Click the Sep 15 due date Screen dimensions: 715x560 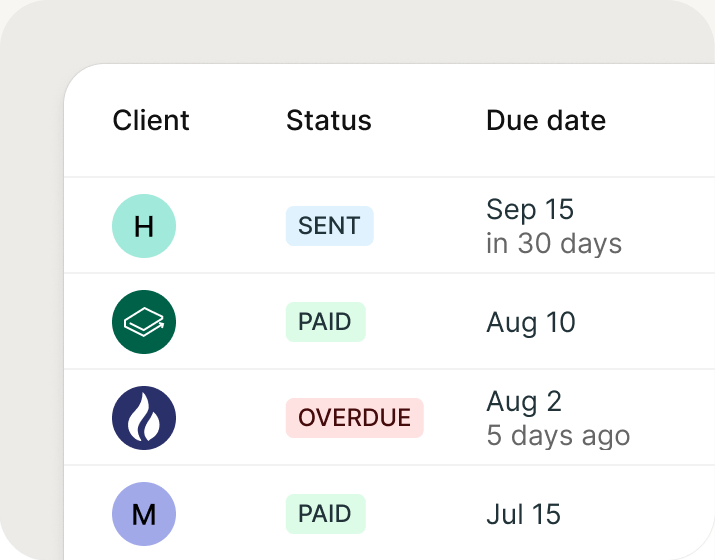pyautogui.click(x=530, y=210)
